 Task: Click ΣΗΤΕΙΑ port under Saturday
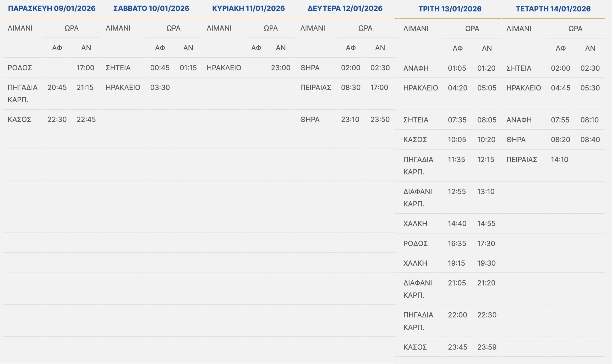click(118, 68)
